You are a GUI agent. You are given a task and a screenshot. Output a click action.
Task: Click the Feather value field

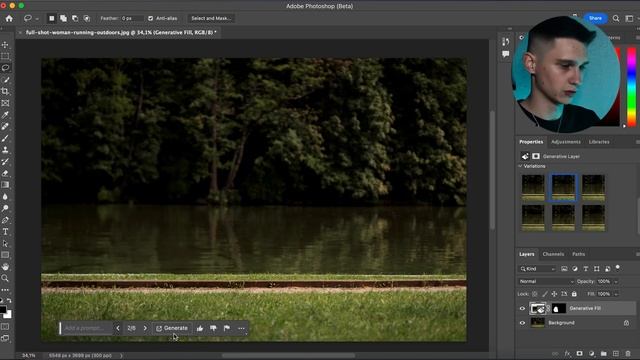pyautogui.click(x=131, y=18)
